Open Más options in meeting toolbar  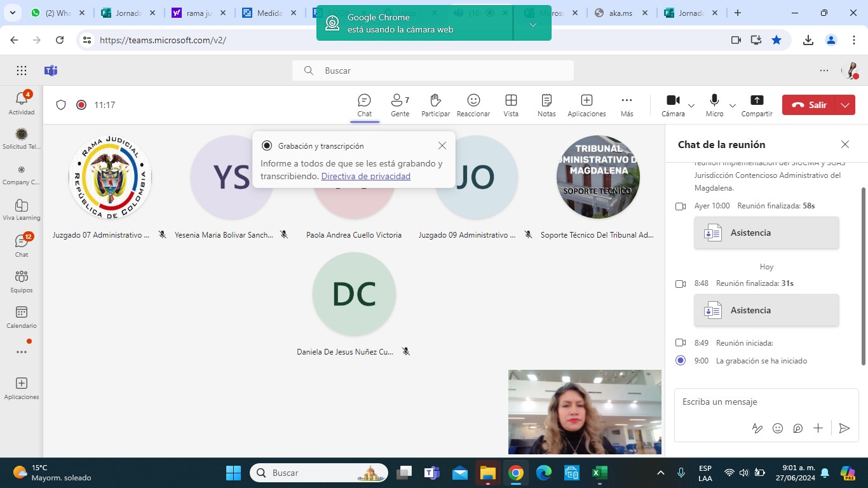click(627, 105)
